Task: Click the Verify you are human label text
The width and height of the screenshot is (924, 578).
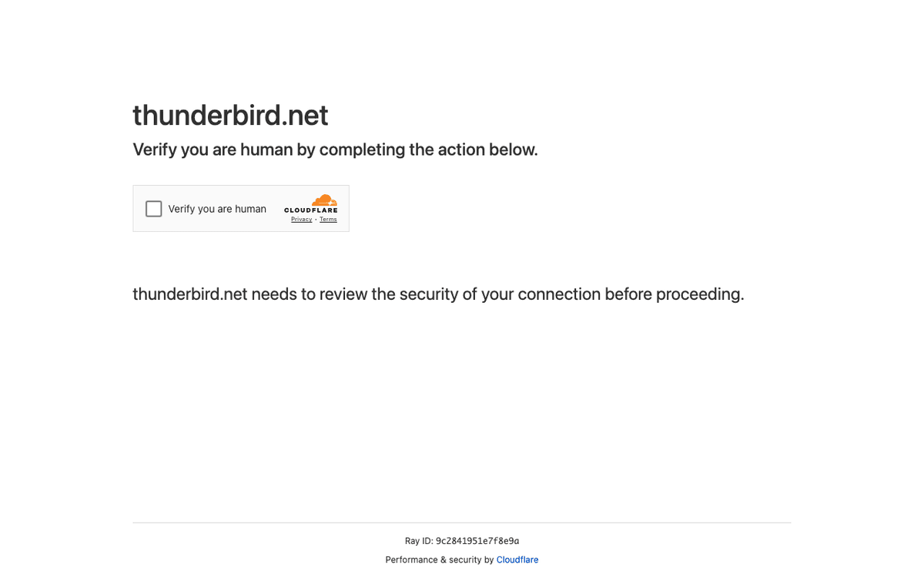Action: [x=217, y=208]
